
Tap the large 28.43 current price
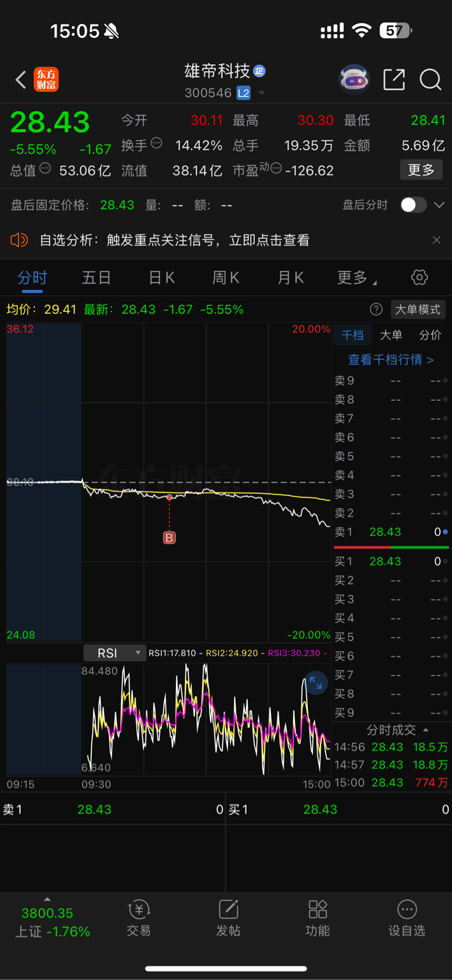point(50,122)
